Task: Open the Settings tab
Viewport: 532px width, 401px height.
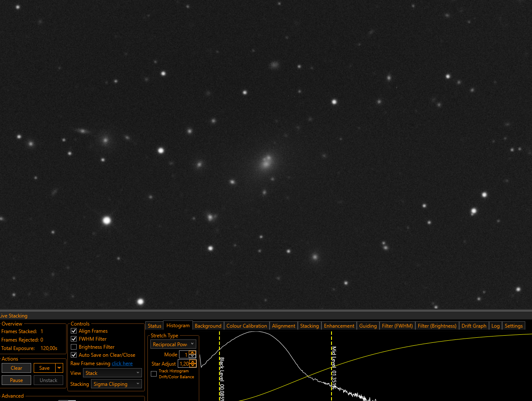Action: [513, 326]
